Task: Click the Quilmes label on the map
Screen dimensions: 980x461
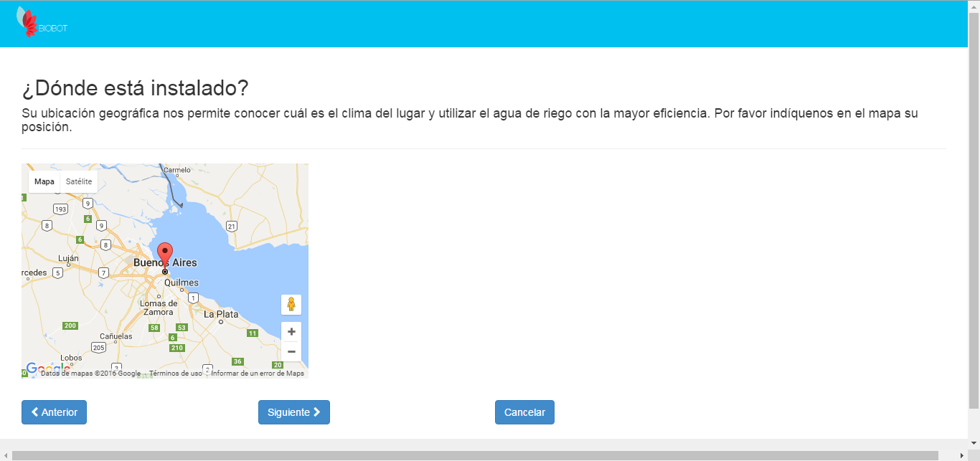Action: click(x=181, y=282)
